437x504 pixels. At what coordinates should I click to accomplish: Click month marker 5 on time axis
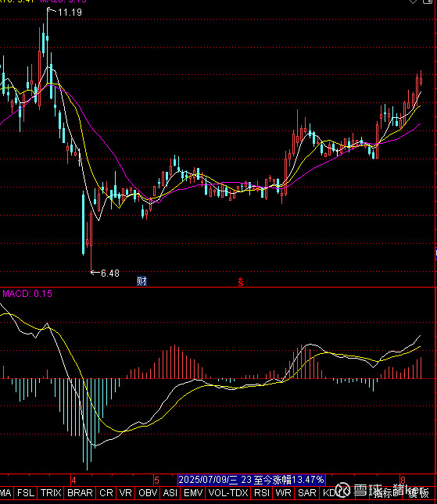tap(156, 481)
